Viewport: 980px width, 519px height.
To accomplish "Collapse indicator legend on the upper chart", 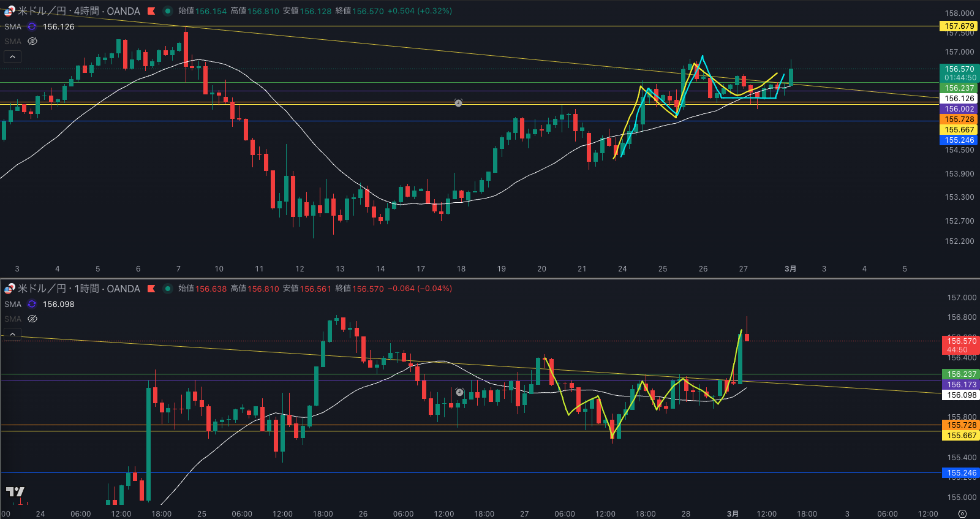I will pyautogui.click(x=12, y=57).
